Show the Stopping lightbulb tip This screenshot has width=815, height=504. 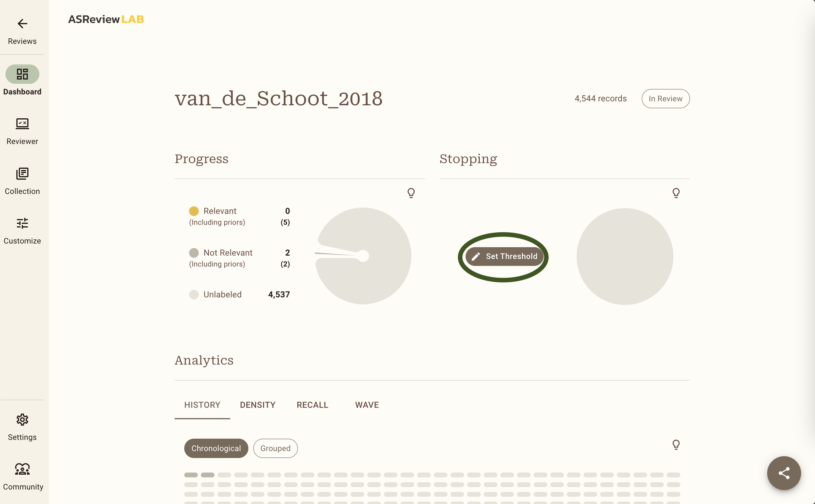pos(676,193)
